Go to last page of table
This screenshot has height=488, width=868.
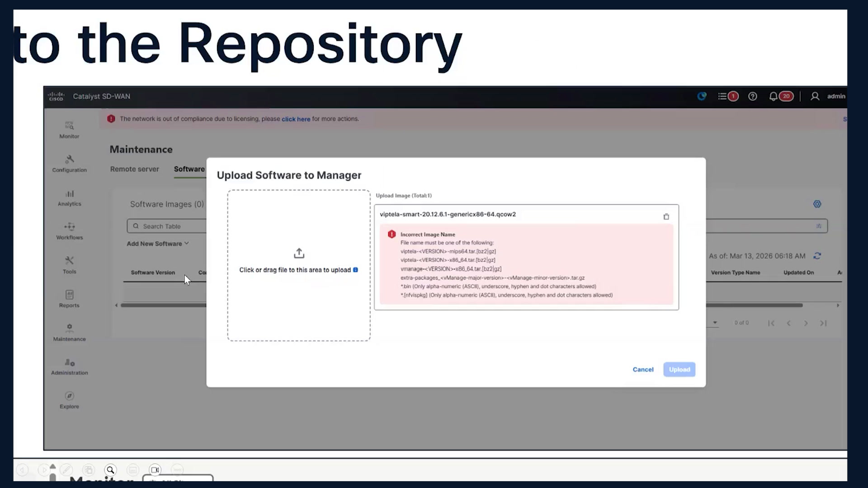[823, 323]
